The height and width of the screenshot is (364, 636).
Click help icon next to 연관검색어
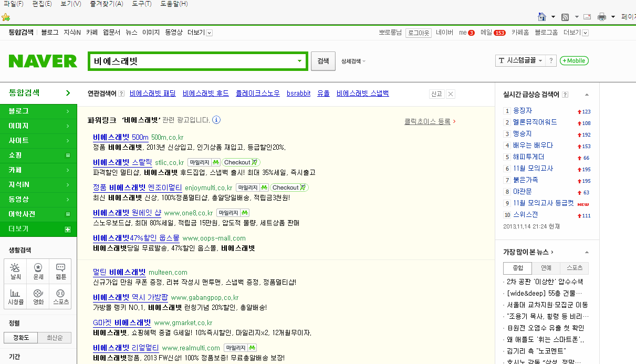[121, 93]
